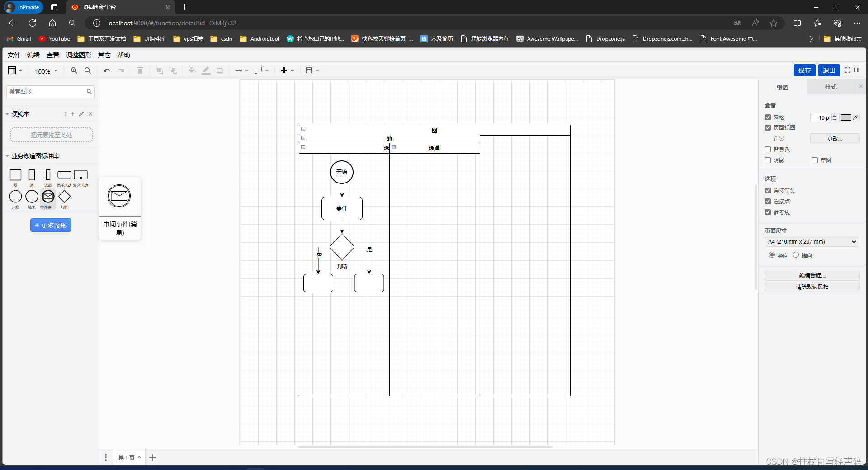Viewport: 868px width, 470px height.
Task: Switch to the 样式 tab
Action: point(830,87)
